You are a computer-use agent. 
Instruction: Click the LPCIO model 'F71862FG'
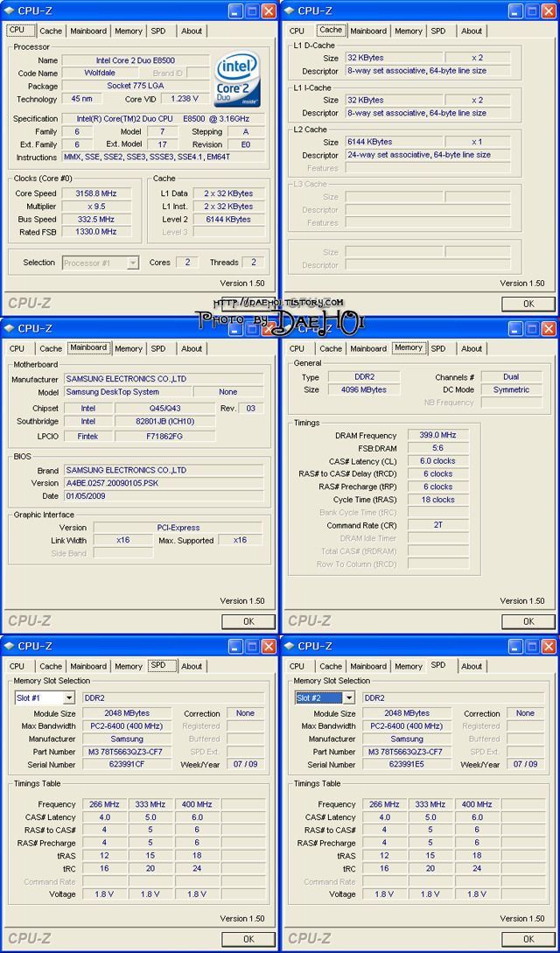tap(164, 436)
